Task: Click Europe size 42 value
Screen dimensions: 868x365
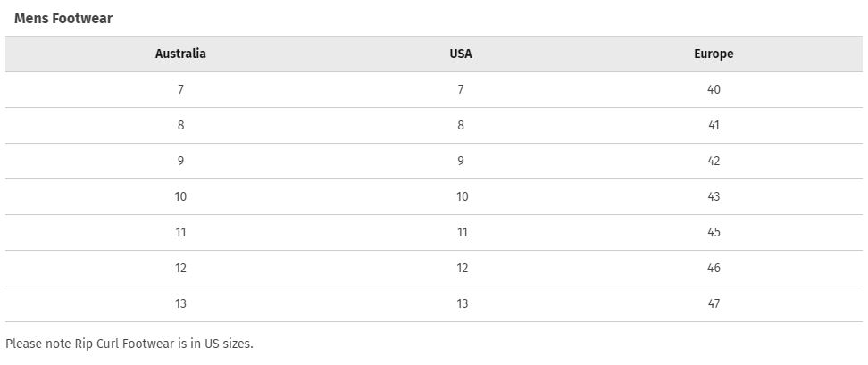Action: pyautogui.click(x=714, y=161)
